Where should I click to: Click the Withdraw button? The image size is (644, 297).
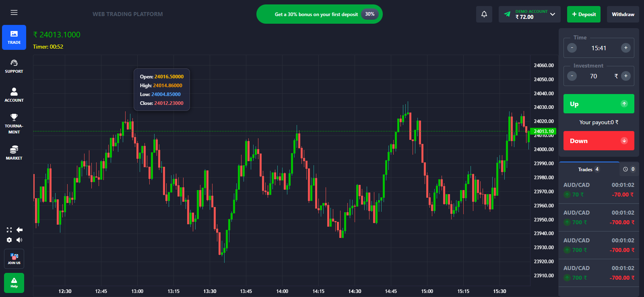click(623, 14)
